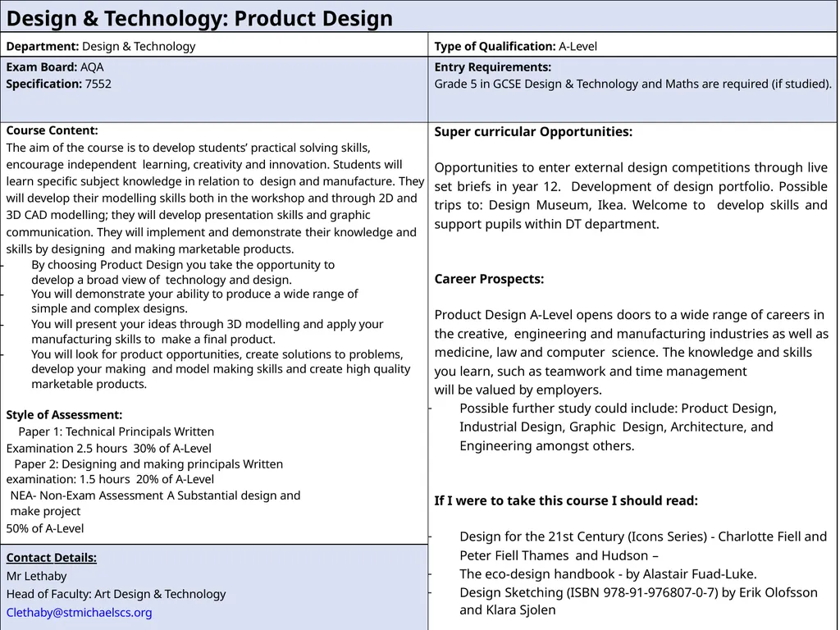
Task: Select the 'Exam Board: AQA' line
Action: click(x=55, y=67)
